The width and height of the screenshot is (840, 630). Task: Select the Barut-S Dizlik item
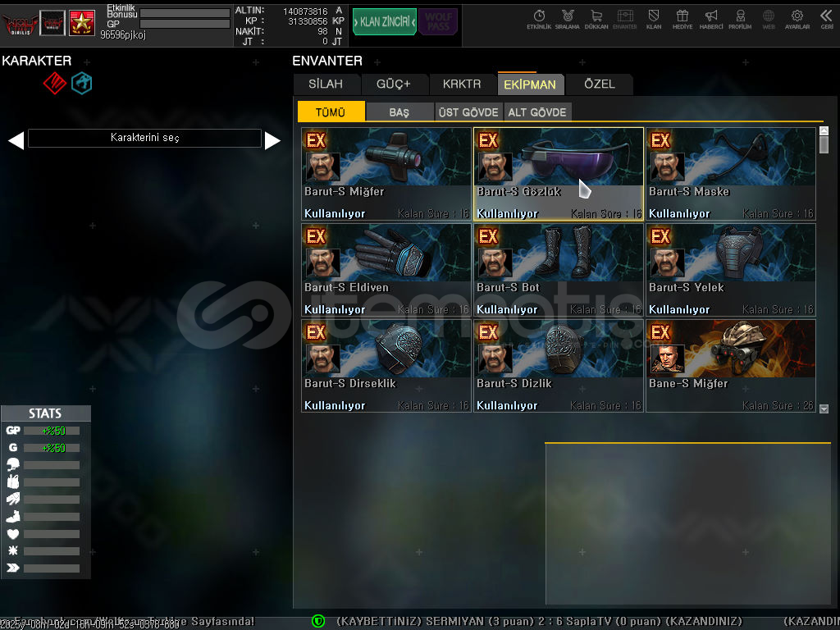tap(558, 366)
